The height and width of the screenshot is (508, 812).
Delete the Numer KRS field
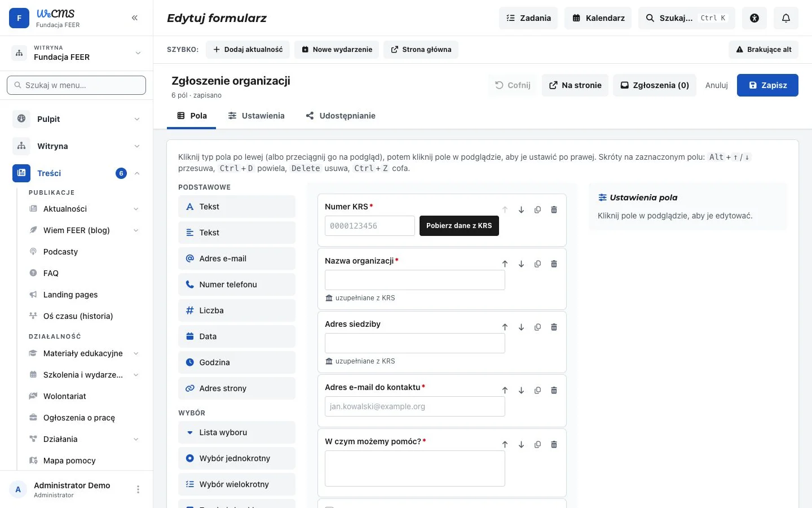pos(554,210)
